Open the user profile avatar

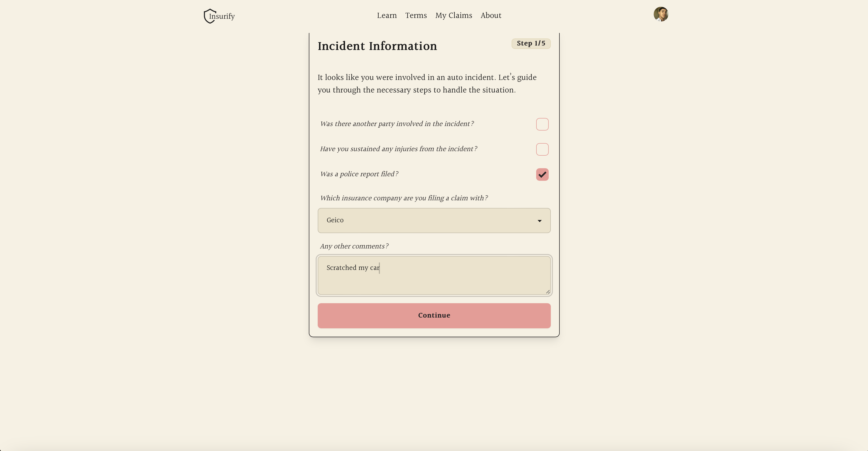661,14
